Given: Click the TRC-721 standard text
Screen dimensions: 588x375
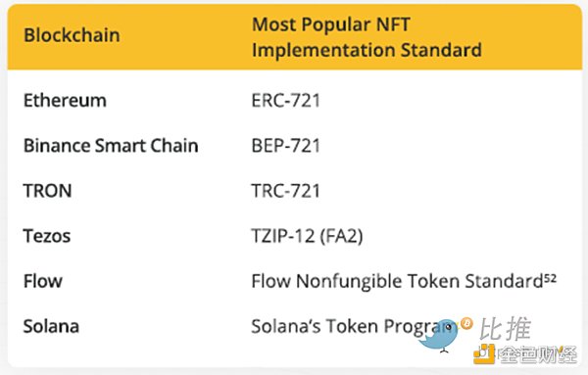Looking at the screenshot, I should pos(286,191).
